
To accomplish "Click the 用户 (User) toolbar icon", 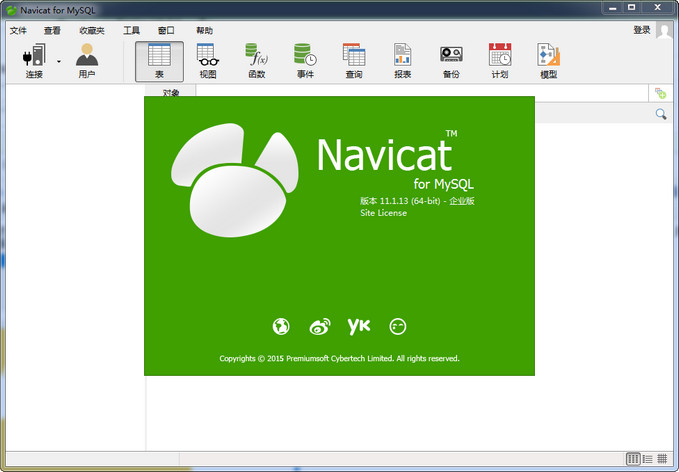I will coord(87,58).
